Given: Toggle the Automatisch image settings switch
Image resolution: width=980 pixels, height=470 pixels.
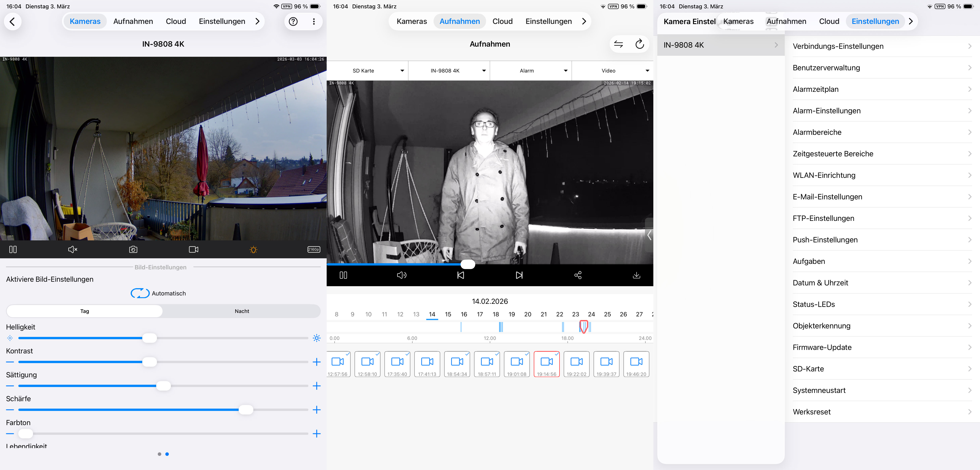Looking at the screenshot, I should [140, 293].
